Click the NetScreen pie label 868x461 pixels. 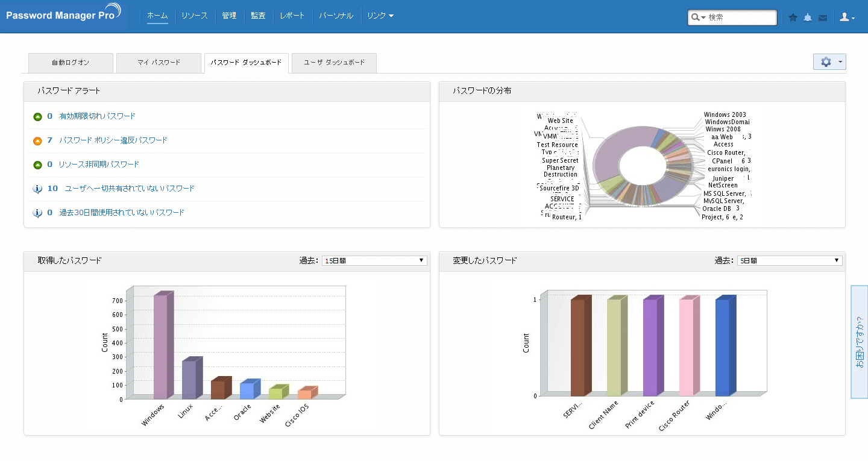coord(723,185)
